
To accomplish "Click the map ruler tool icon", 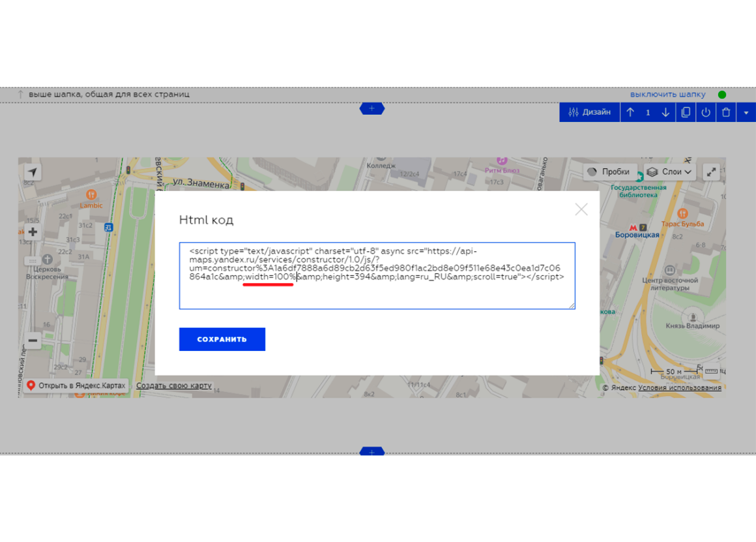I will (x=711, y=371).
